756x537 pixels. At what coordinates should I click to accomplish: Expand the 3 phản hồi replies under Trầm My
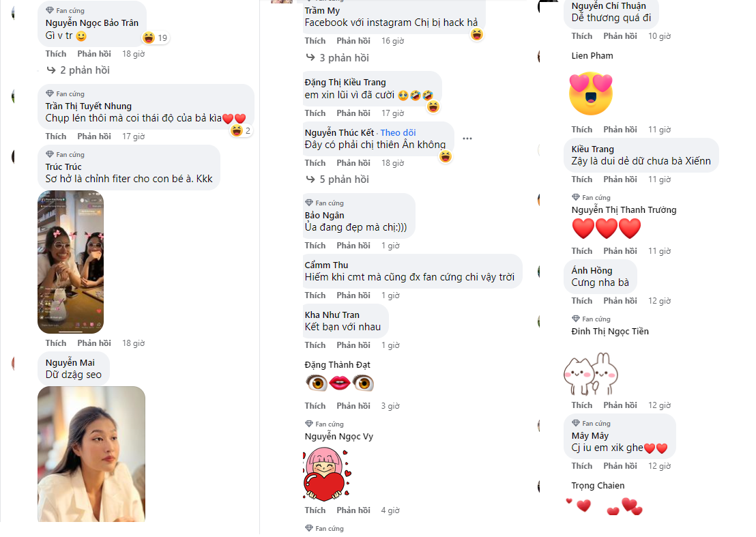338,58
